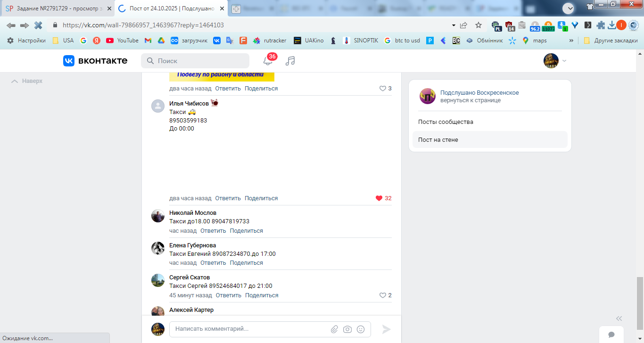Viewport: 644px width, 343px height.
Task: Click Илья Чибисов's grey avatar
Action: (x=158, y=106)
